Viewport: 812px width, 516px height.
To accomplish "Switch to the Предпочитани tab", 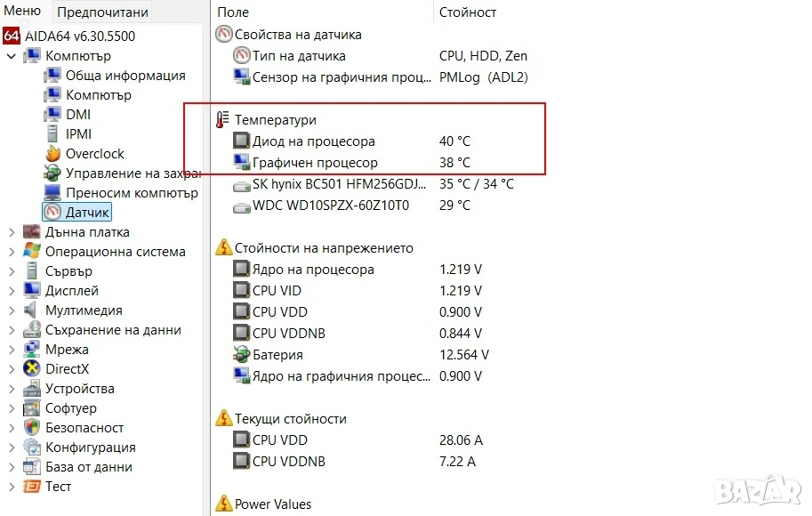I will click(102, 12).
